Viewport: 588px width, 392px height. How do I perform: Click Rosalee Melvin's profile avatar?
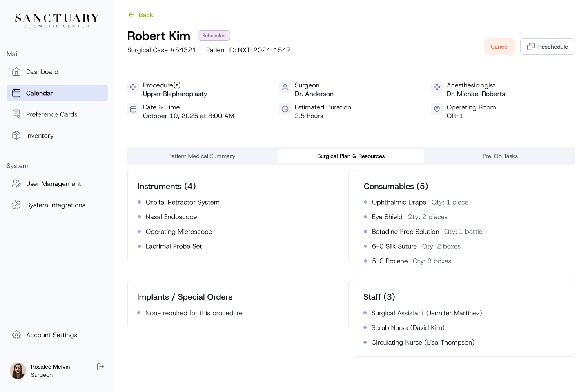coord(18,371)
